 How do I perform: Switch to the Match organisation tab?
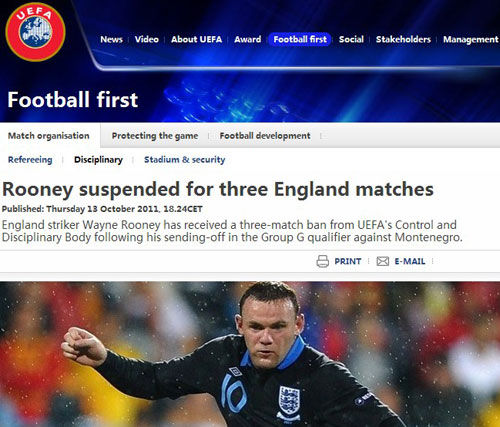(x=49, y=136)
